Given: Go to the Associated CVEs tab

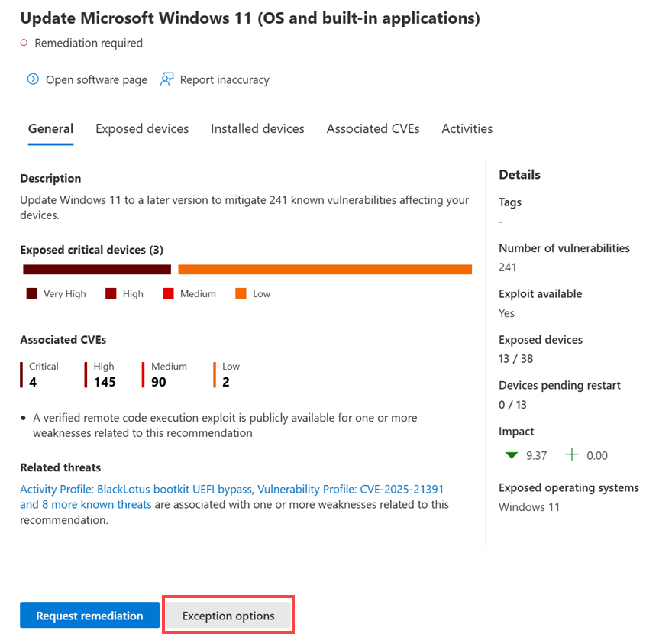Looking at the screenshot, I should pyautogui.click(x=373, y=128).
